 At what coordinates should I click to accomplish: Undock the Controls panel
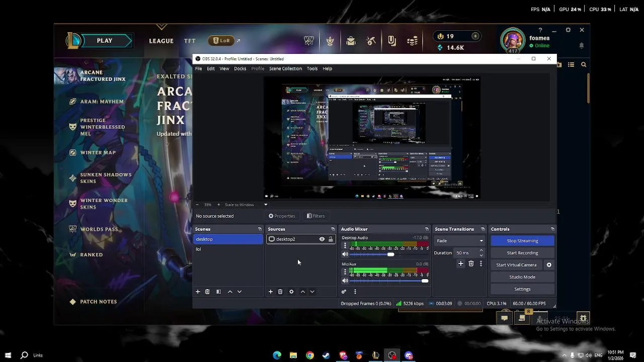point(552,229)
